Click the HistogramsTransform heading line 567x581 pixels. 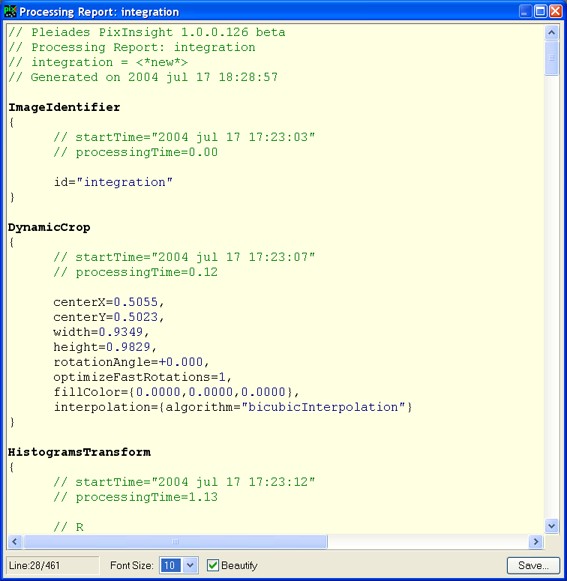[79, 452]
